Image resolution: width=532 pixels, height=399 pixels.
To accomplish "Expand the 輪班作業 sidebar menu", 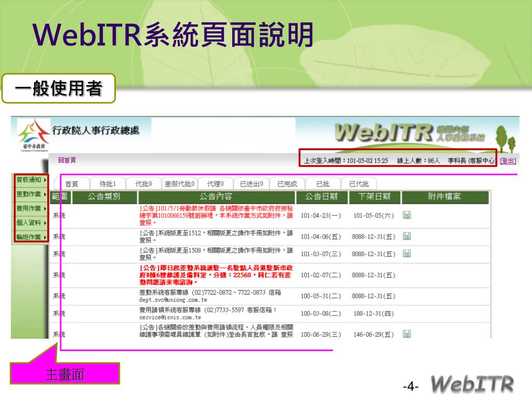I will pyautogui.click(x=31, y=237).
